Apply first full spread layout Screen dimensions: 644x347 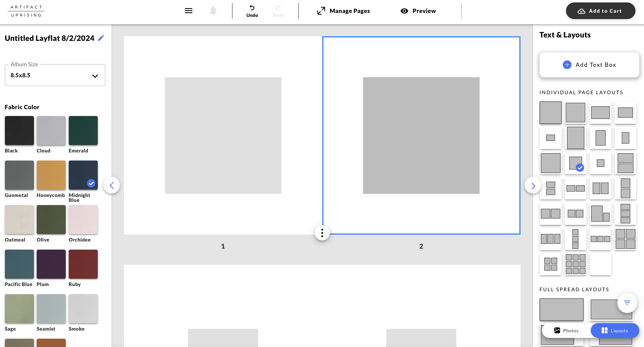pos(561,310)
